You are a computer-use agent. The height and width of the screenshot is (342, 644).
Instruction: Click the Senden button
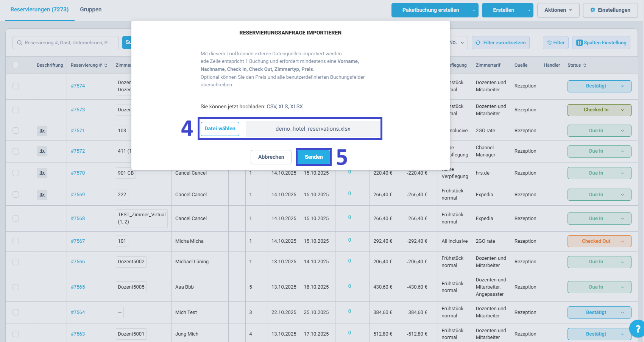313,157
